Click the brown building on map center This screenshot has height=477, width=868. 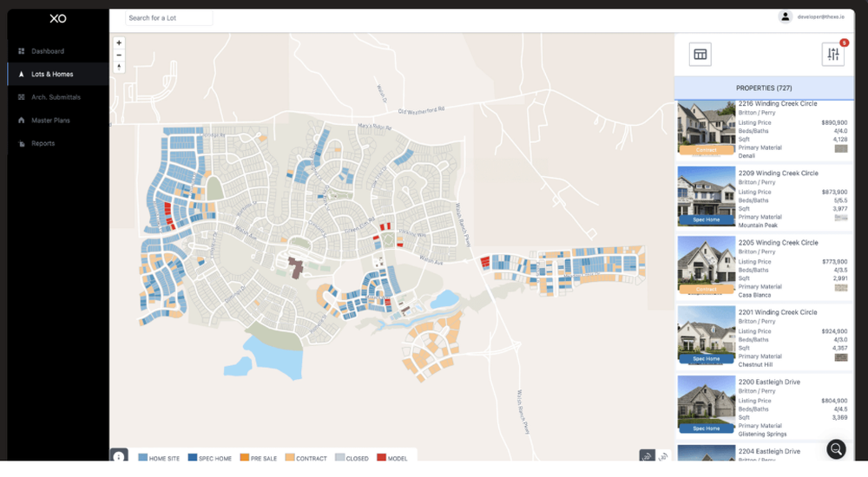tap(296, 268)
